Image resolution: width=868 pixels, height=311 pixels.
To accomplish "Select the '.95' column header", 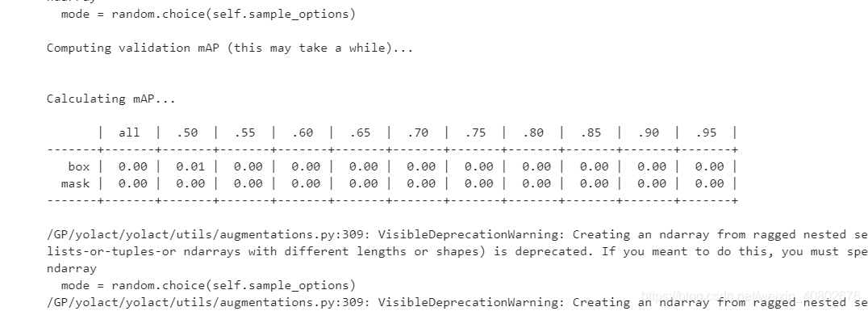I will [x=707, y=133].
